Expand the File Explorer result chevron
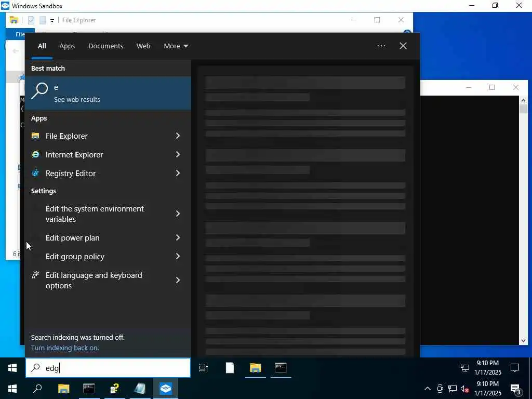 coord(178,136)
